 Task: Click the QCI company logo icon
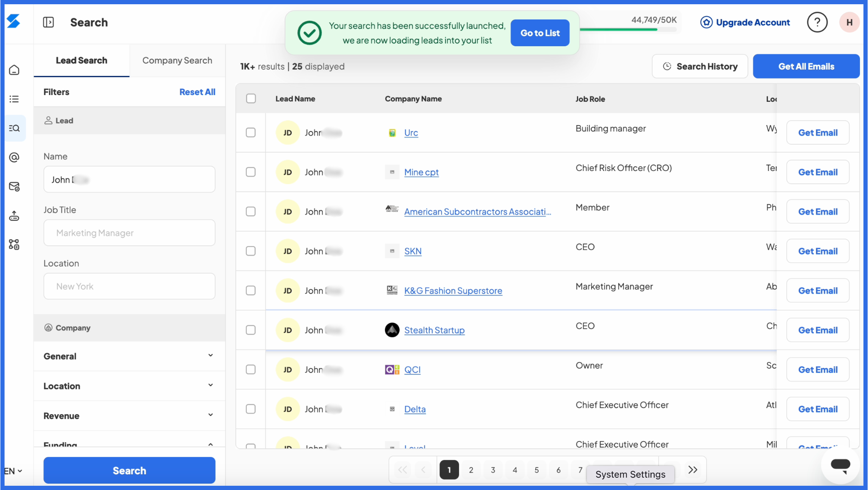[x=392, y=370]
